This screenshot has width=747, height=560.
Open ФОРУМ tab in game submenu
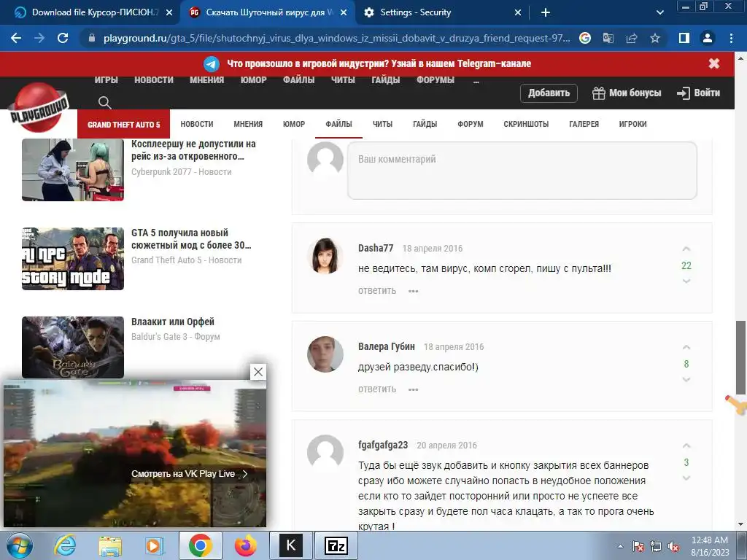(x=471, y=124)
